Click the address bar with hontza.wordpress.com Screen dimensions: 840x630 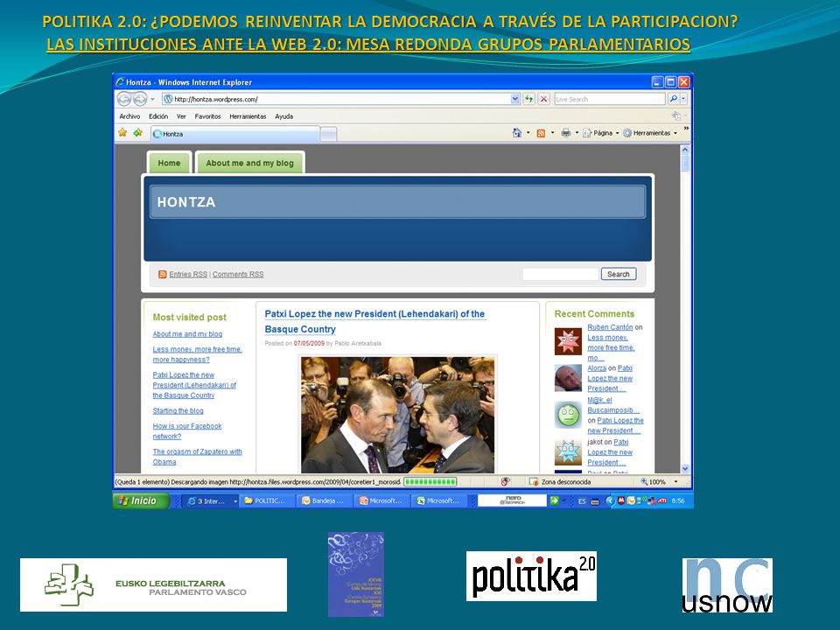tap(336, 99)
